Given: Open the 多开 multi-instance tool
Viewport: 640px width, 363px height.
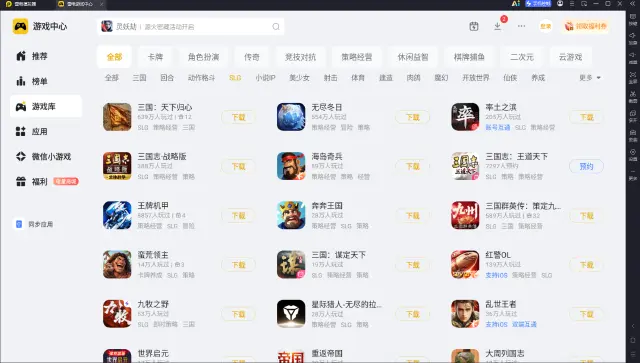Looking at the screenshot, I should click(633, 116).
